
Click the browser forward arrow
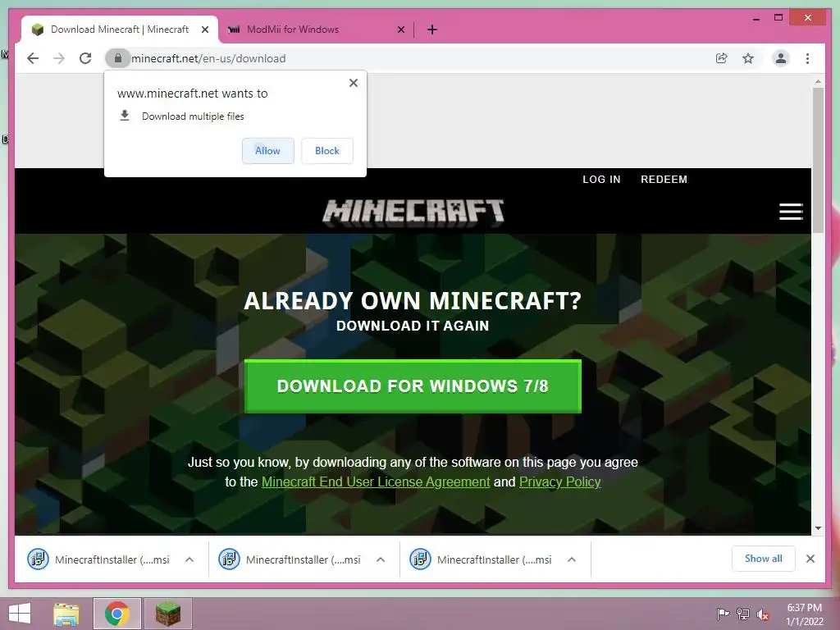tap(59, 58)
